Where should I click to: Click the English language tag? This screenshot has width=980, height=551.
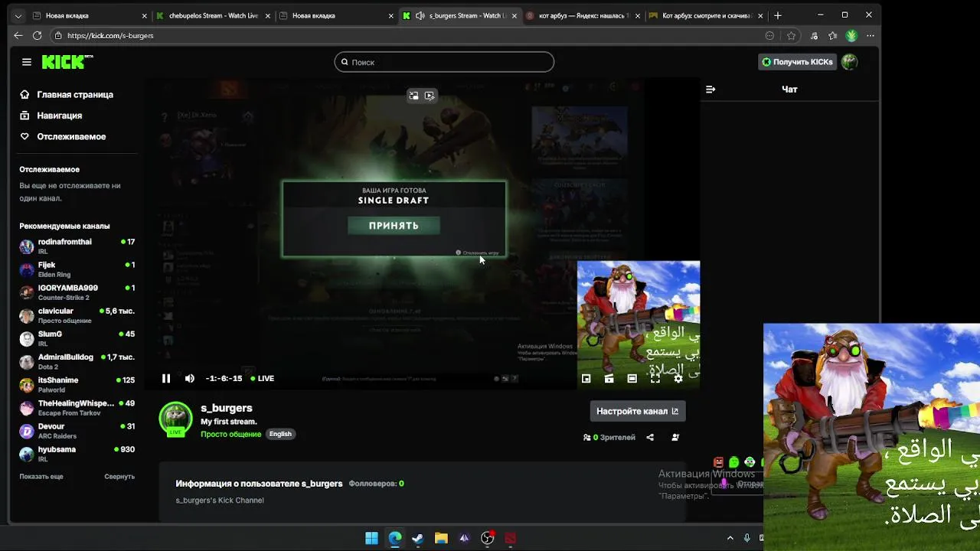point(280,434)
